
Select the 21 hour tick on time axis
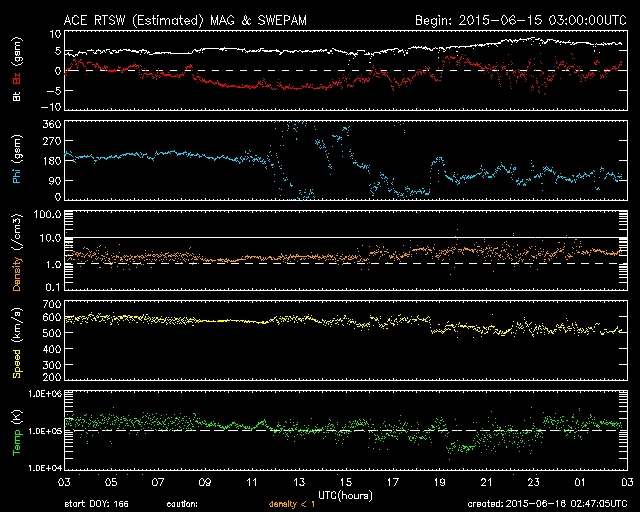tap(485, 482)
